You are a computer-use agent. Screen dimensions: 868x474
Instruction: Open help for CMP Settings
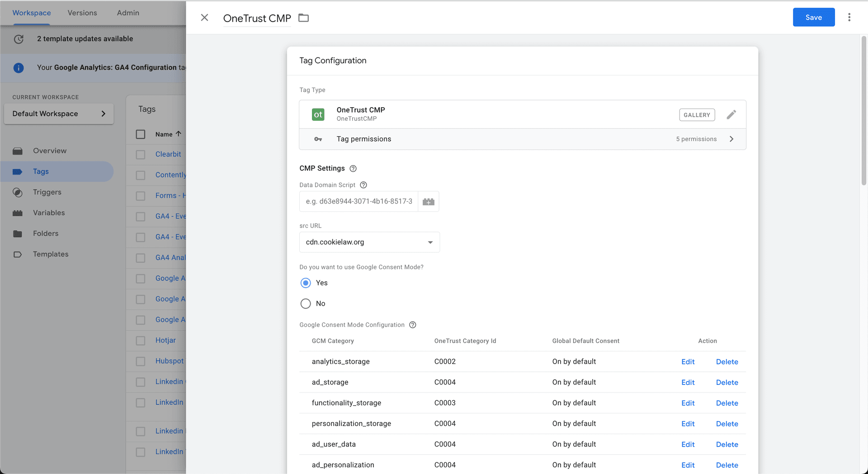(353, 169)
